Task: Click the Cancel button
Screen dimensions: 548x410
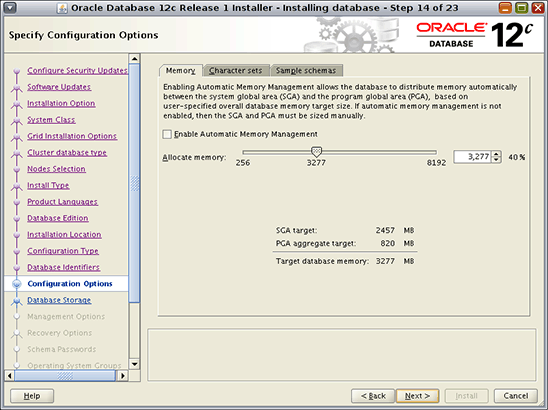Action: pyautogui.click(x=515, y=396)
